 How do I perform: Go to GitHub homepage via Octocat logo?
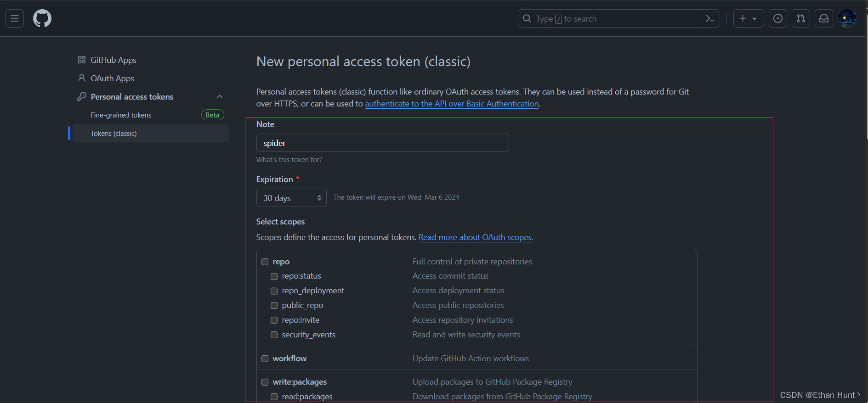coord(42,19)
